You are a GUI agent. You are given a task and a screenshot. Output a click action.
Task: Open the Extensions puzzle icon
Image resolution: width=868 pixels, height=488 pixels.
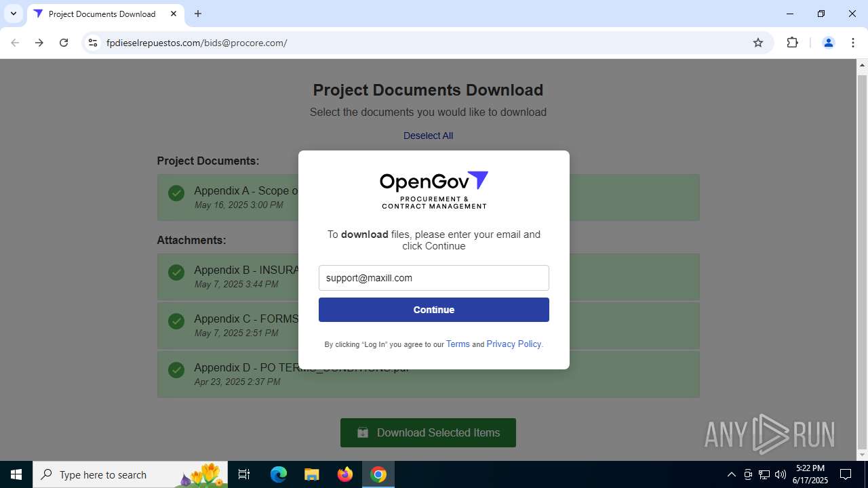click(x=792, y=43)
